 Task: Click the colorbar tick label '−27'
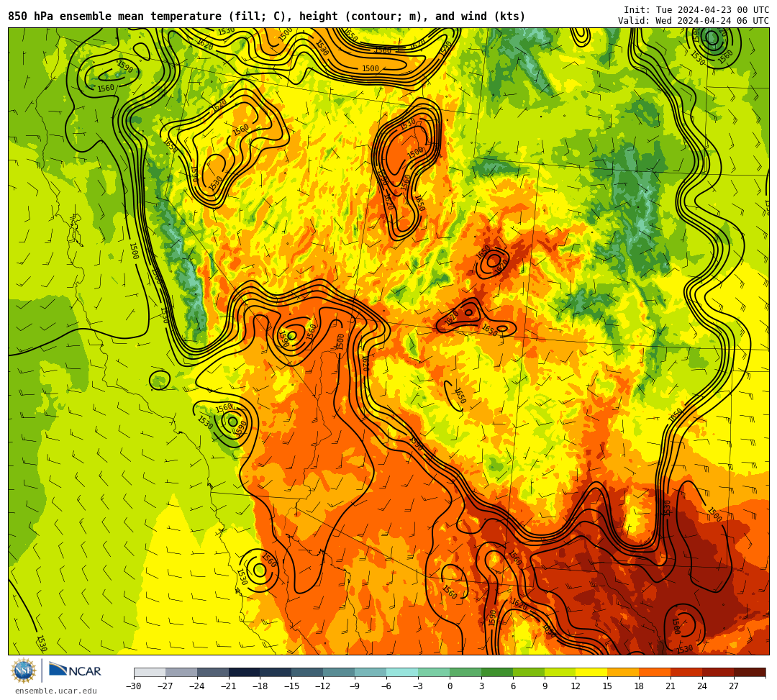(x=165, y=686)
